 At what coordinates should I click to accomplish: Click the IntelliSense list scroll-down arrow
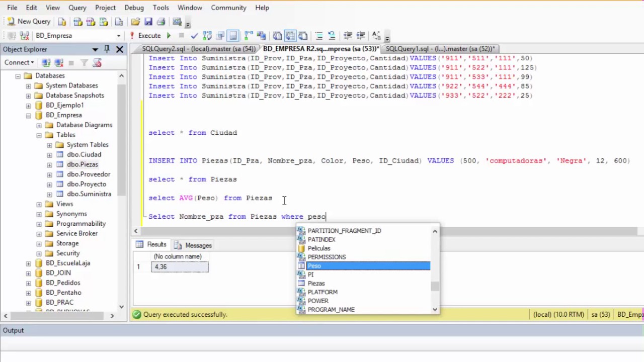(x=435, y=310)
